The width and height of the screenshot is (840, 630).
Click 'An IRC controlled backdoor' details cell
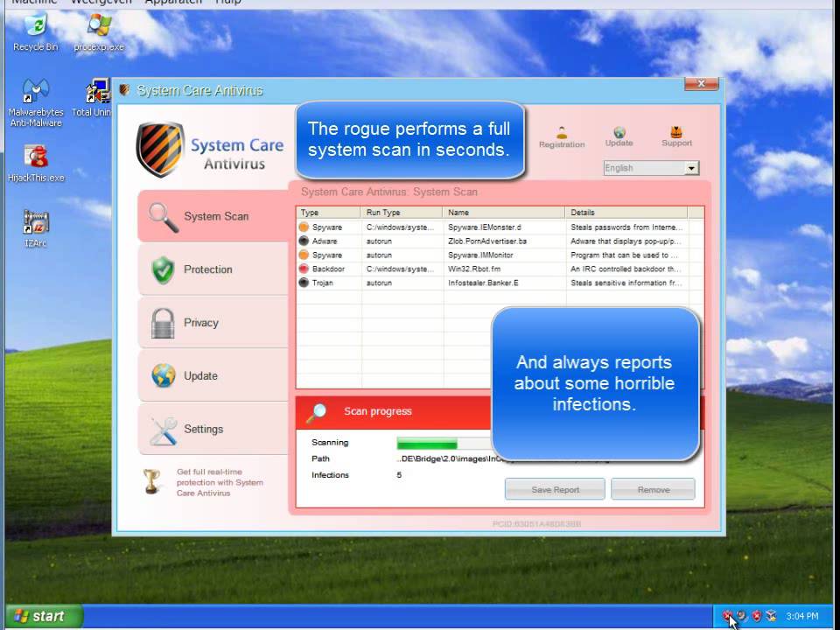pyautogui.click(x=626, y=269)
